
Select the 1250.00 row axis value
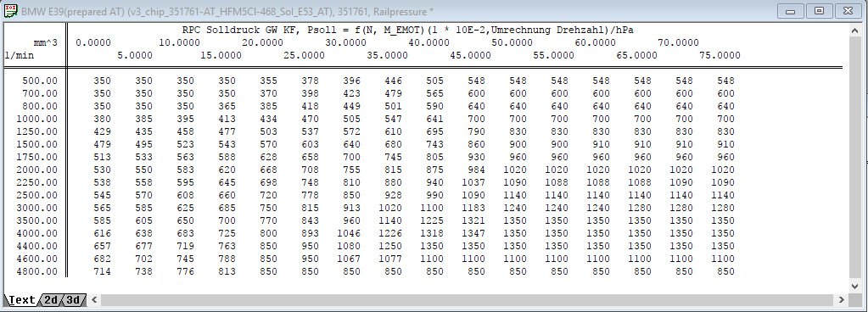point(37,131)
